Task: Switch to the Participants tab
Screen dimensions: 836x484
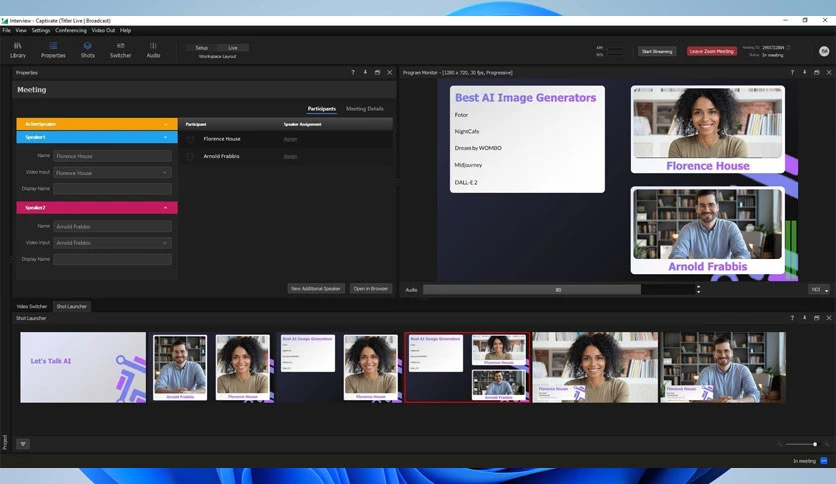Action: 321,109
